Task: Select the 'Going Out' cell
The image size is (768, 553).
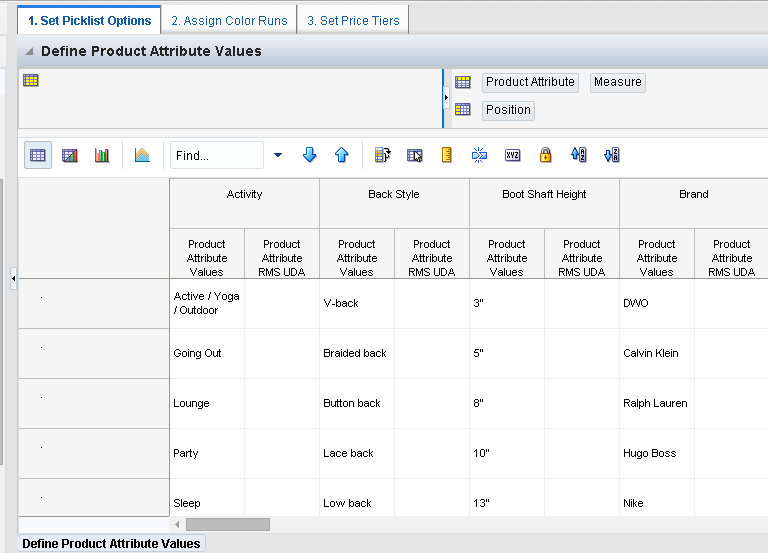Action: [x=207, y=353]
